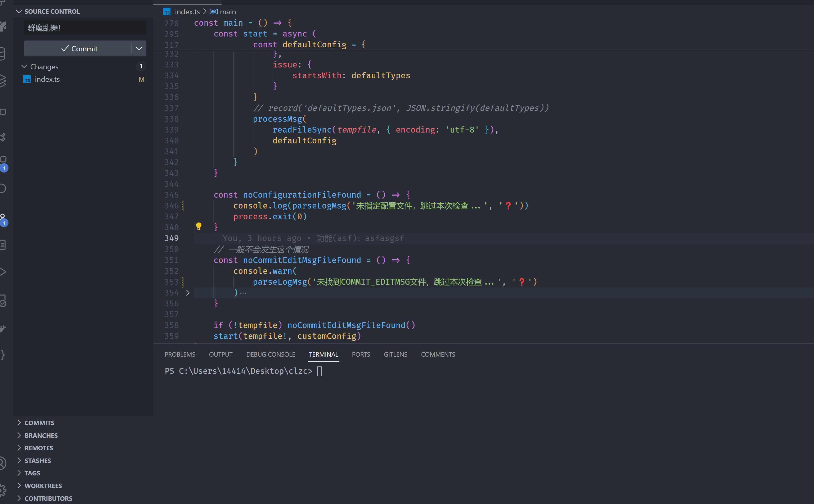The width and height of the screenshot is (814, 504).
Task: Expand the STASHES section
Action: (38, 461)
